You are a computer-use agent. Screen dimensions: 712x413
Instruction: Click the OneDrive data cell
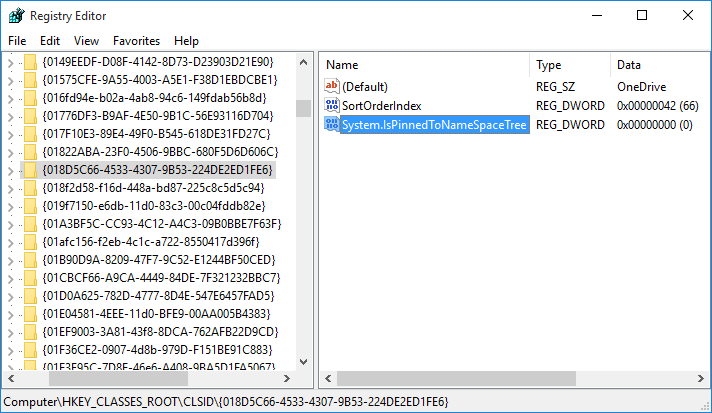click(641, 87)
